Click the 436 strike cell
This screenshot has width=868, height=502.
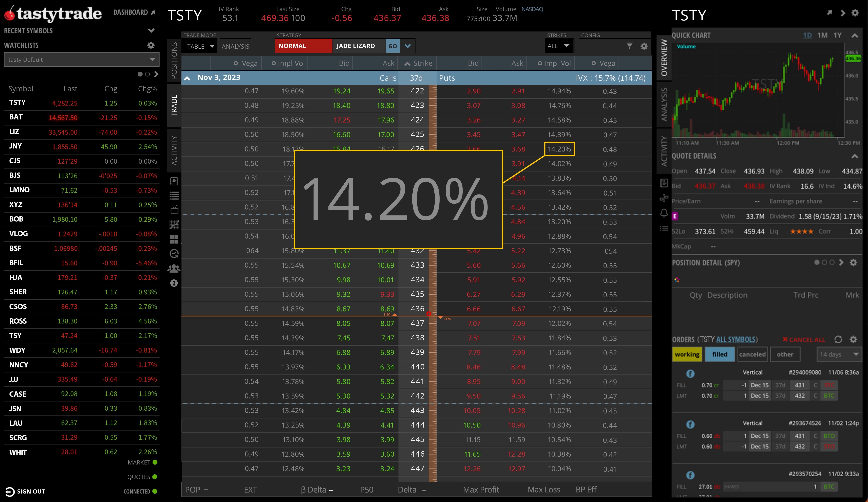tap(417, 309)
